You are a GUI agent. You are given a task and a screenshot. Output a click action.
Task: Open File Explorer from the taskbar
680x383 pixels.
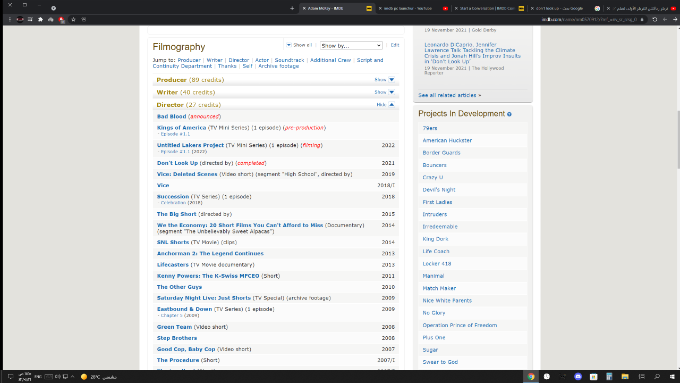click(x=625, y=376)
